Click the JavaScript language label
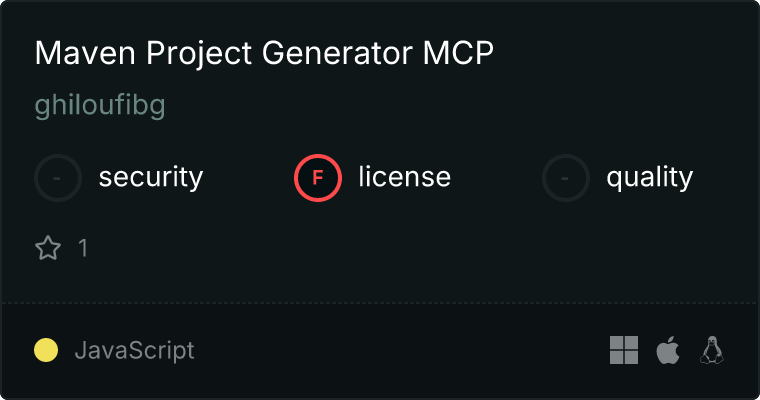Image resolution: width=760 pixels, height=400 pixels. 134,351
